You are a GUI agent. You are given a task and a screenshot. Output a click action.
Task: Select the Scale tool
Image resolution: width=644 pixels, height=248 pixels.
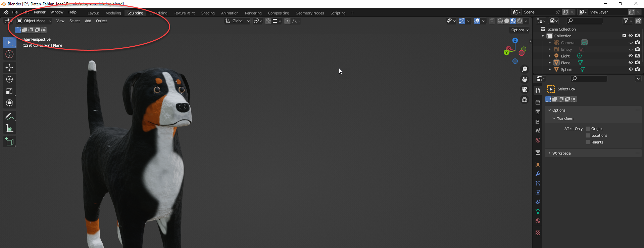coord(9,91)
